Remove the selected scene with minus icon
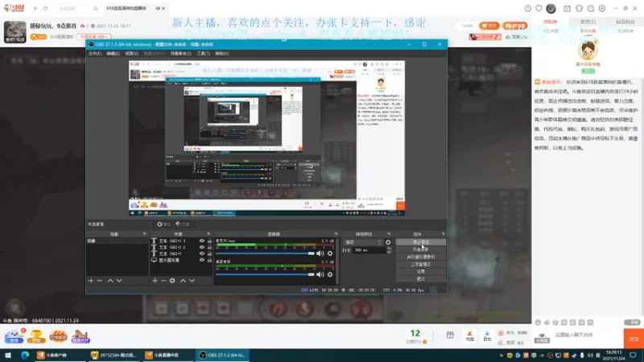 pyautogui.click(x=99, y=281)
